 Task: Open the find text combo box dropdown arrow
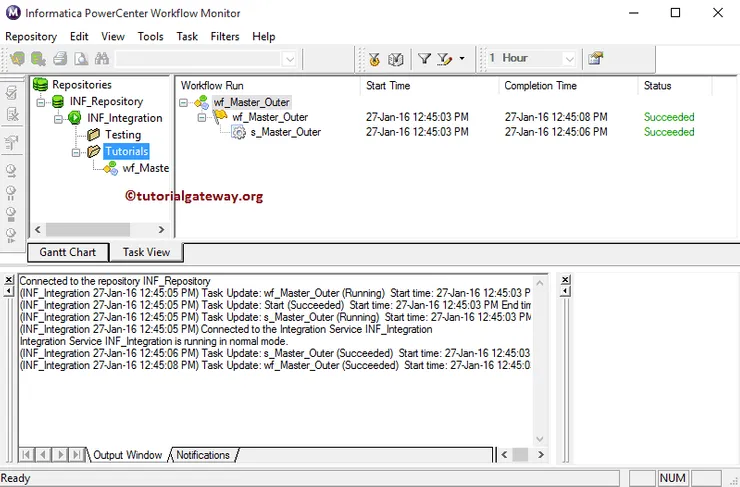289,59
